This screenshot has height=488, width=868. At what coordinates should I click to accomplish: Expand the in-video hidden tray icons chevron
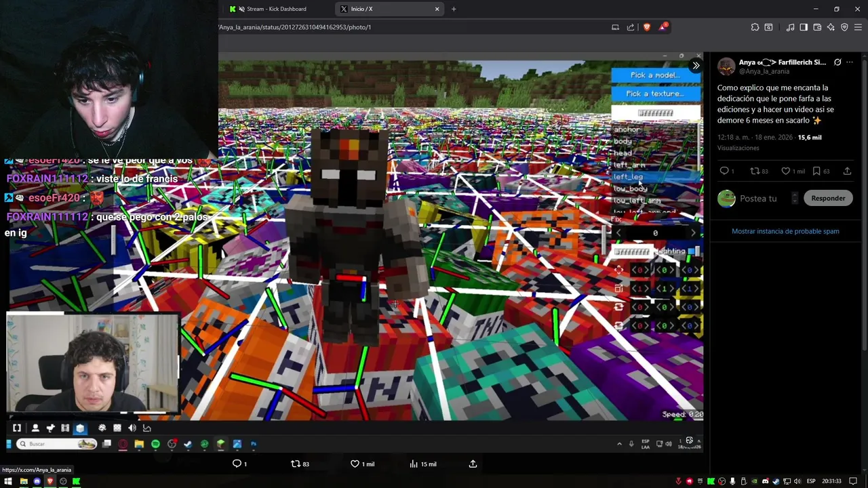[x=619, y=444]
